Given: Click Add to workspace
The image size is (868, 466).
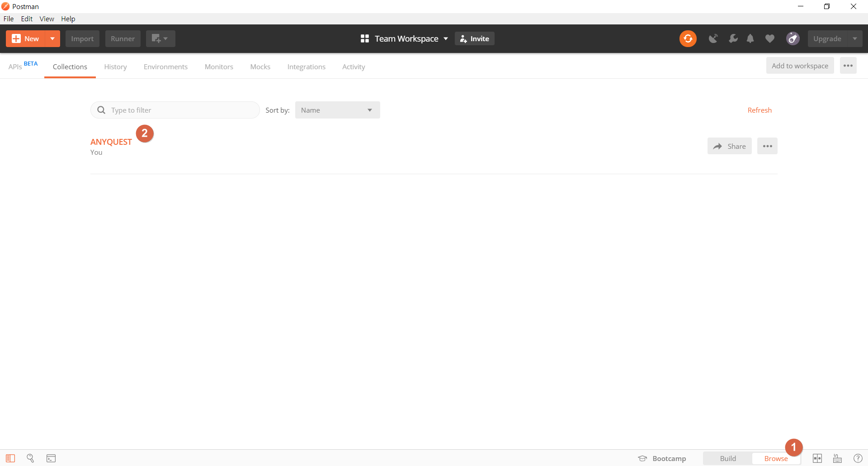Looking at the screenshot, I should pos(800,66).
